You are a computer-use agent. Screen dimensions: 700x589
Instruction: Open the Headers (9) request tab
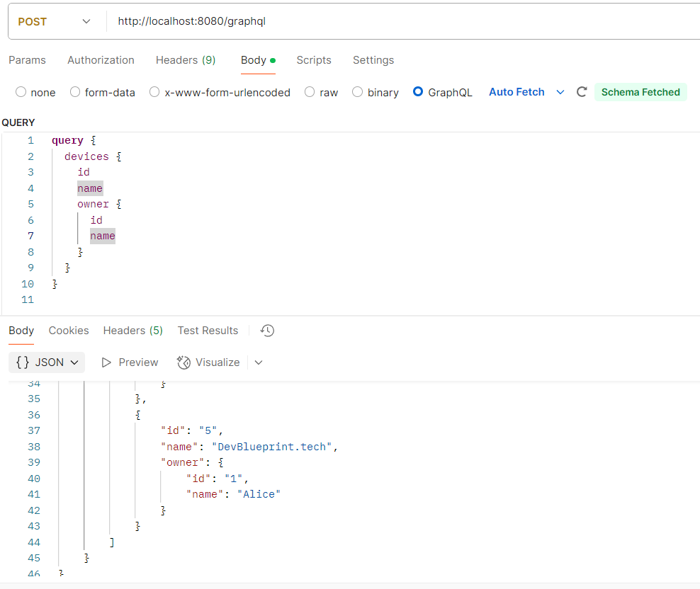pyautogui.click(x=186, y=60)
